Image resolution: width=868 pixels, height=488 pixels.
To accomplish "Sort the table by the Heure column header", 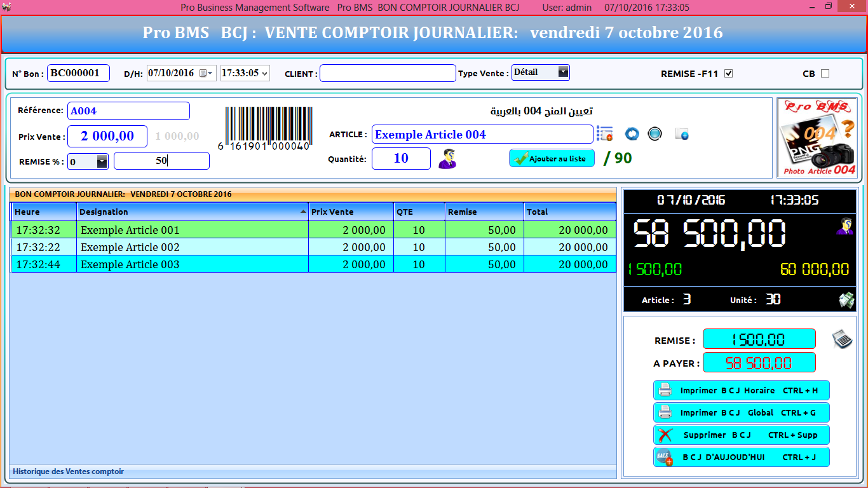I will click(x=41, y=211).
